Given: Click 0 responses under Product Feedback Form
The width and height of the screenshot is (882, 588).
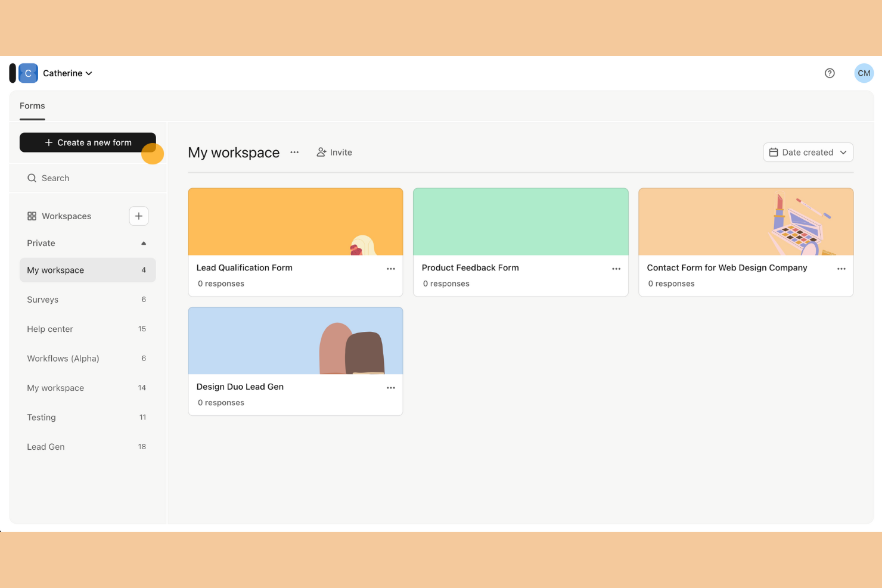Looking at the screenshot, I should click(446, 284).
